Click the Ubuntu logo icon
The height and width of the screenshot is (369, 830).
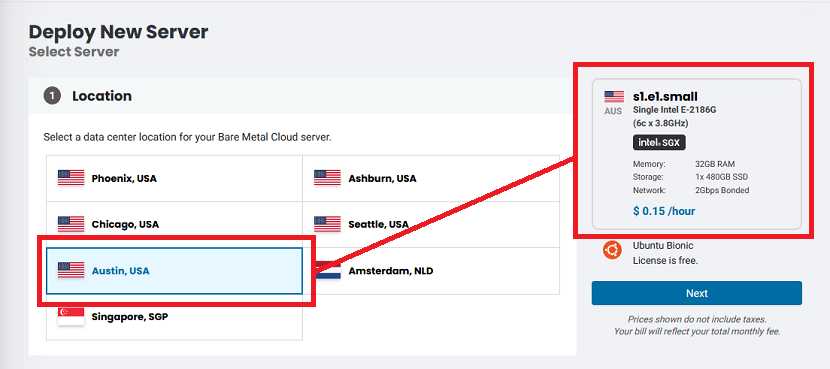click(x=612, y=250)
